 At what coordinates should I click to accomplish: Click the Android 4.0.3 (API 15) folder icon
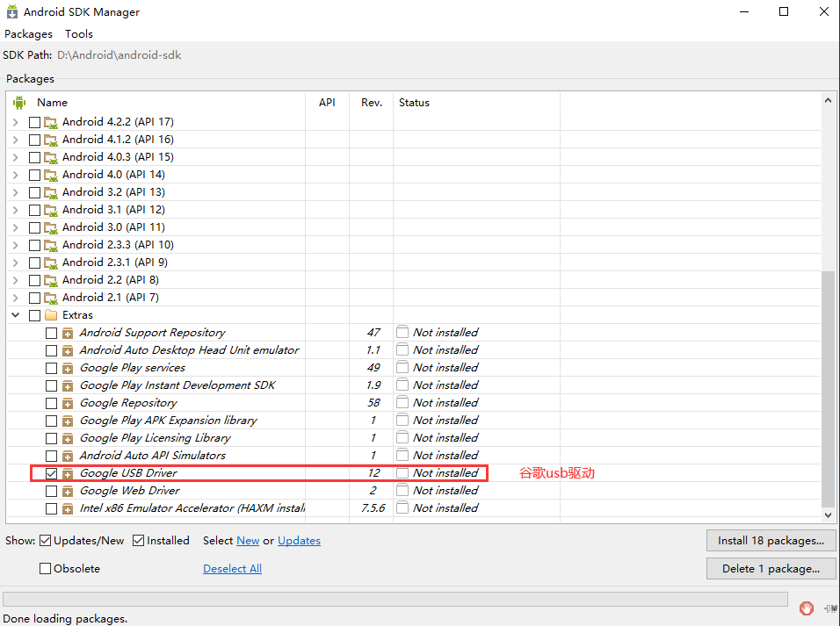coord(51,158)
